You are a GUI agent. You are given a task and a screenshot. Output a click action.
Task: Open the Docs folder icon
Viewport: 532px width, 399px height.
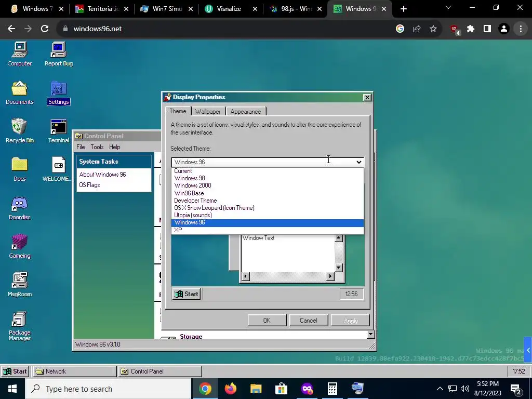click(x=19, y=169)
